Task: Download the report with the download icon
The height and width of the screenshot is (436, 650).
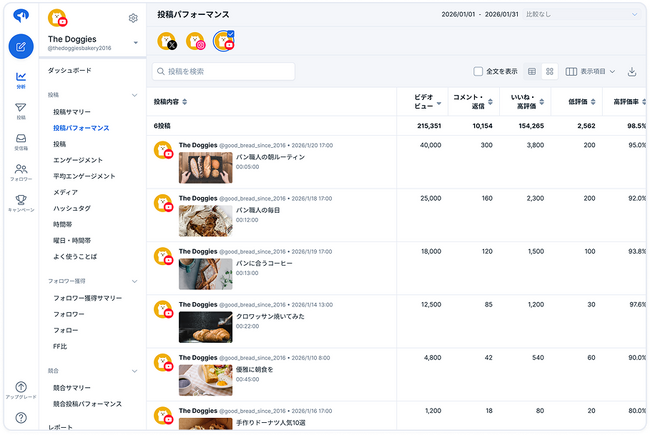Action: (631, 72)
